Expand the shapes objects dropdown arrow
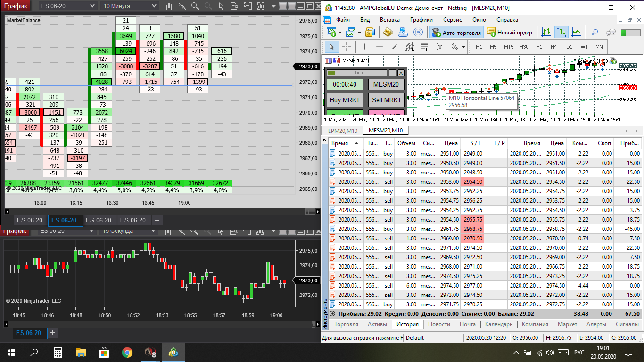This screenshot has width=644, height=362. tap(464, 47)
